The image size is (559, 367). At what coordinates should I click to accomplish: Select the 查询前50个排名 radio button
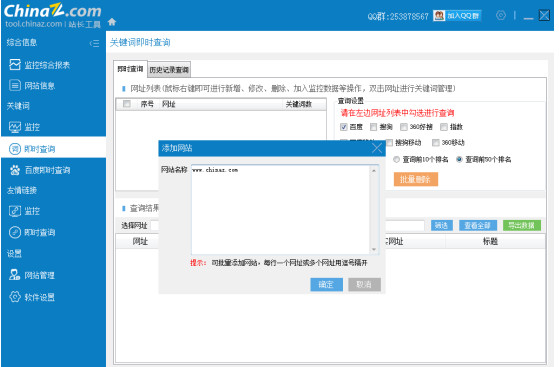(x=459, y=159)
